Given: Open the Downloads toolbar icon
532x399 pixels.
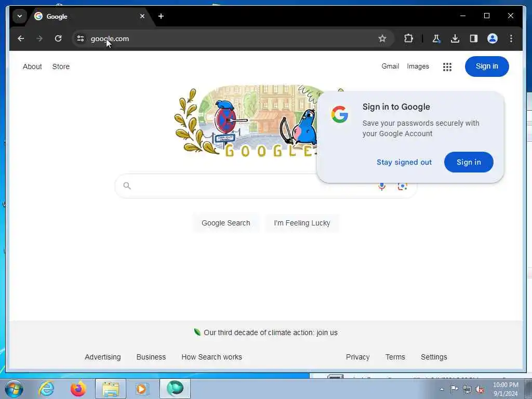Looking at the screenshot, I should pos(455,38).
